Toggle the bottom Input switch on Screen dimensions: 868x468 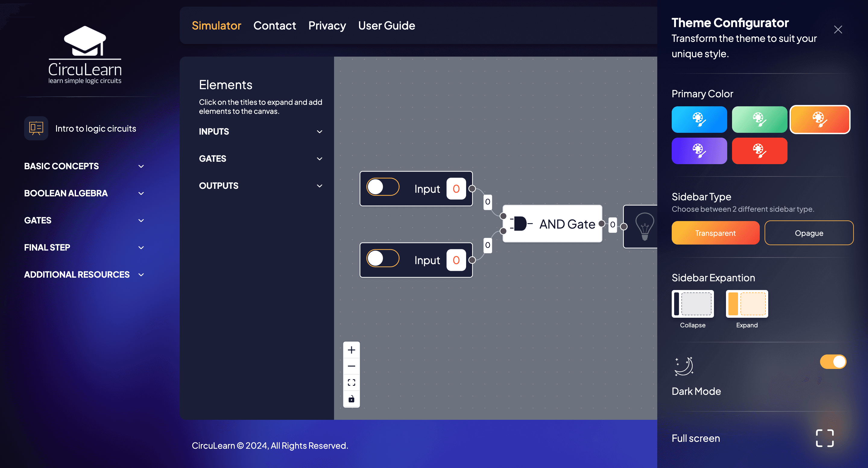pyautogui.click(x=383, y=259)
